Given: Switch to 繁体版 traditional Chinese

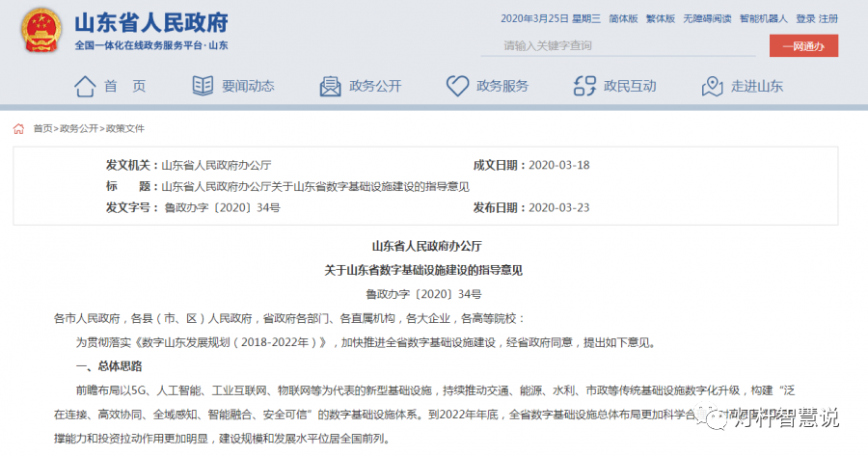Looking at the screenshot, I should (660, 18).
